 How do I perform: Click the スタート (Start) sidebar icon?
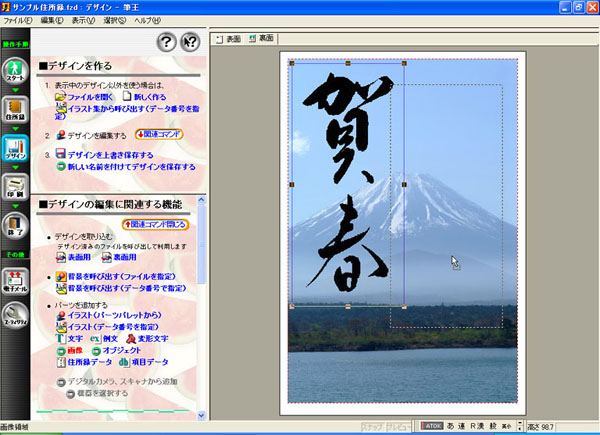tap(15, 72)
